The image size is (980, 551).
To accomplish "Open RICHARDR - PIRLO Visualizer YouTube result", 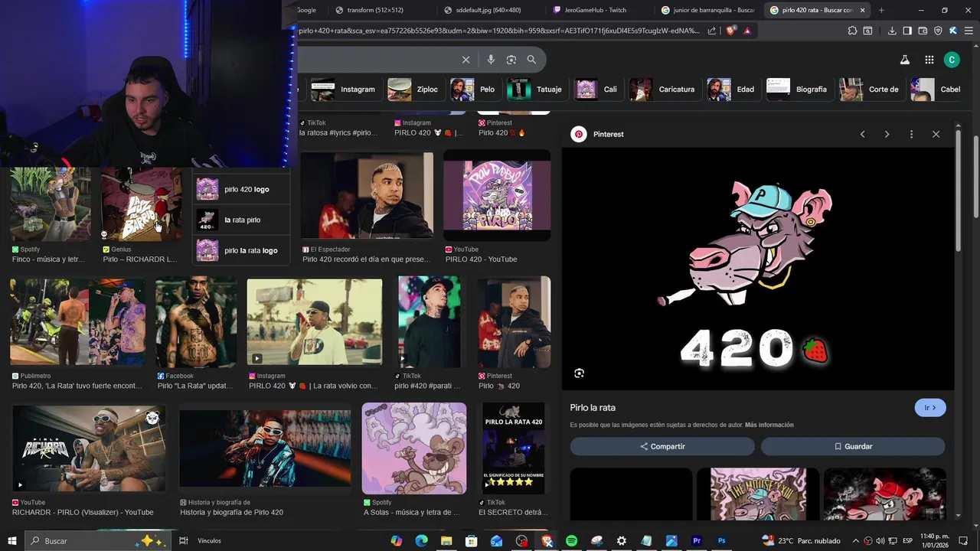I will click(89, 448).
